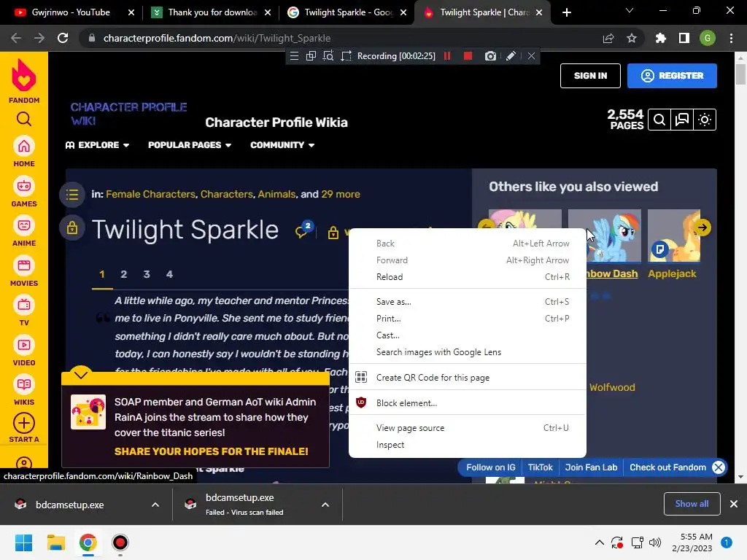Switch to quote tab 3
747x560 pixels.
point(147,274)
